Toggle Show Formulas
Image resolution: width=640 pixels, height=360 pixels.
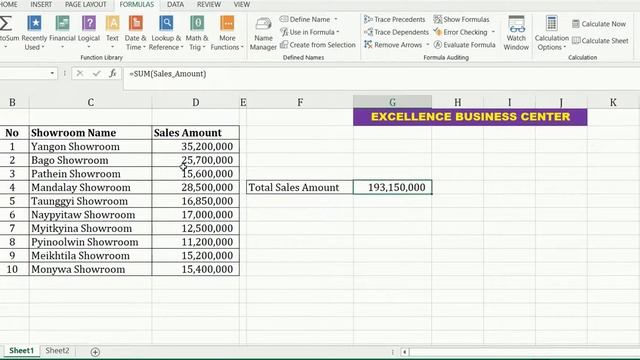[461, 19]
